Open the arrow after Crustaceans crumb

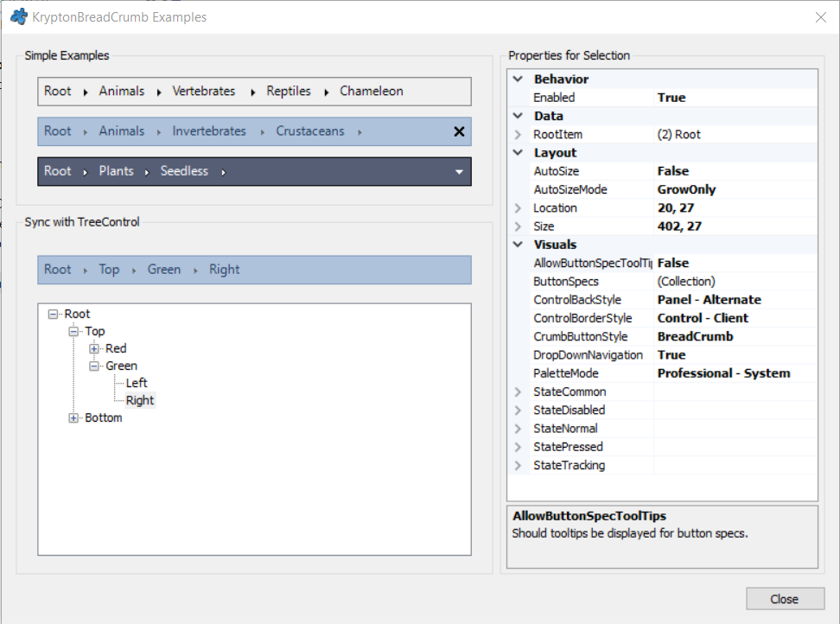pos(360,132)
